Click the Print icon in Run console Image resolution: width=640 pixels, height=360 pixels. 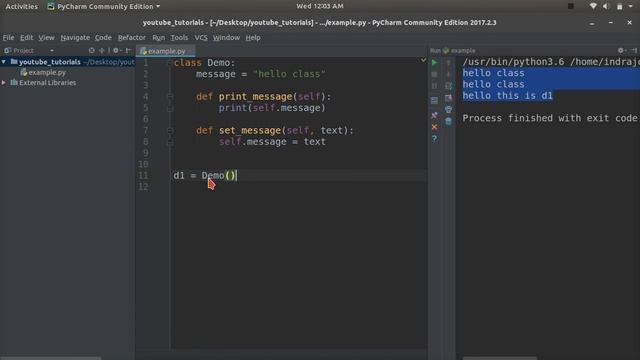pyautogui.click(x=448, y=109)
